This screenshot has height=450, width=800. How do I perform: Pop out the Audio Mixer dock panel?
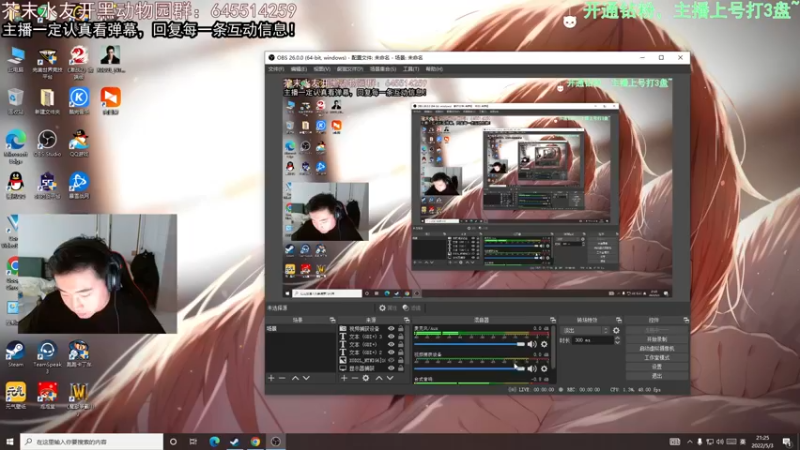pyautogui.click(x=553, y=320)
